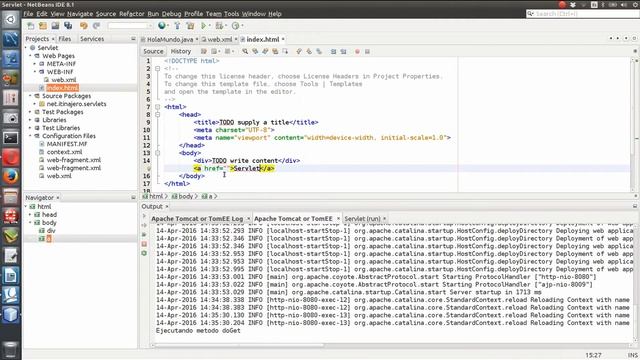The image size is (640, 360).
Task: Click the Previous Bookmark icon
Action: pos(299,51)
